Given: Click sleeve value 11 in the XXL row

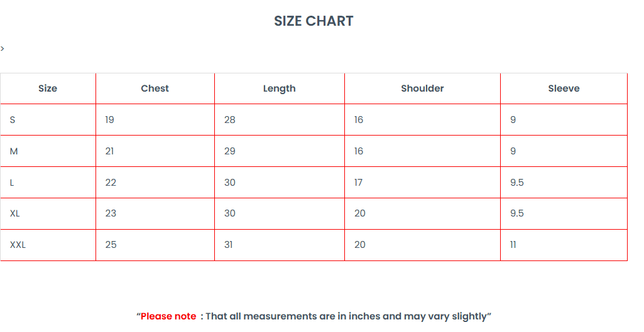Looking at the screenshot, I should tap(513, 245).
